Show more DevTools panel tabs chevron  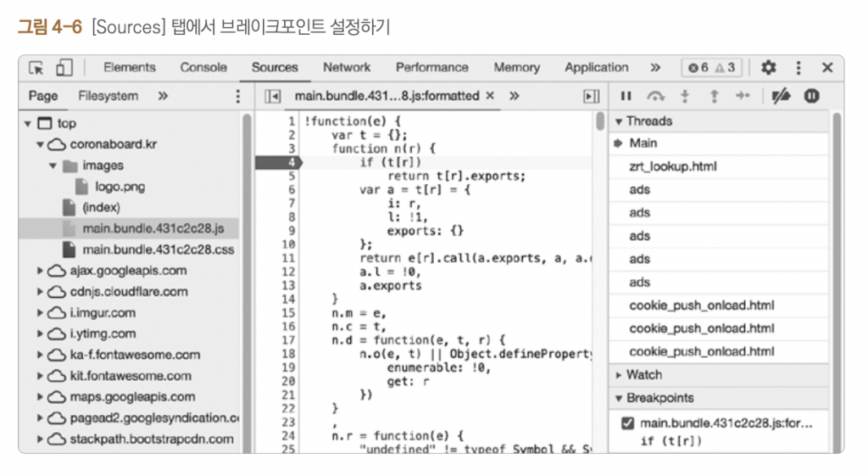coord(655,68)
